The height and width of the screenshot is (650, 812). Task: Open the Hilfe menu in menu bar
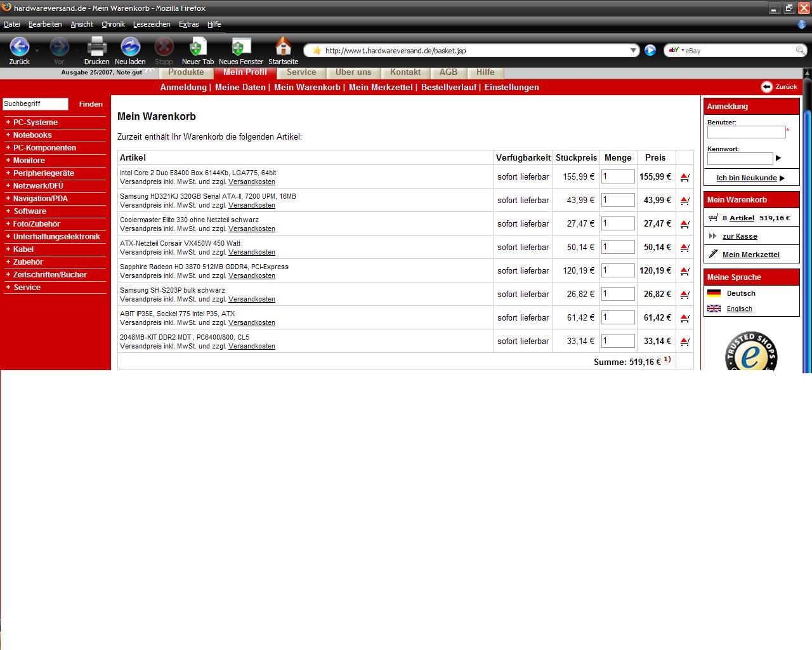click(x=214, y=24)
